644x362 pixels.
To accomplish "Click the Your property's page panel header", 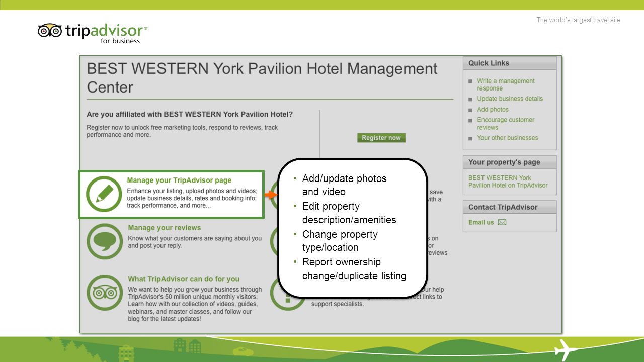I will [x=510, y=162].
